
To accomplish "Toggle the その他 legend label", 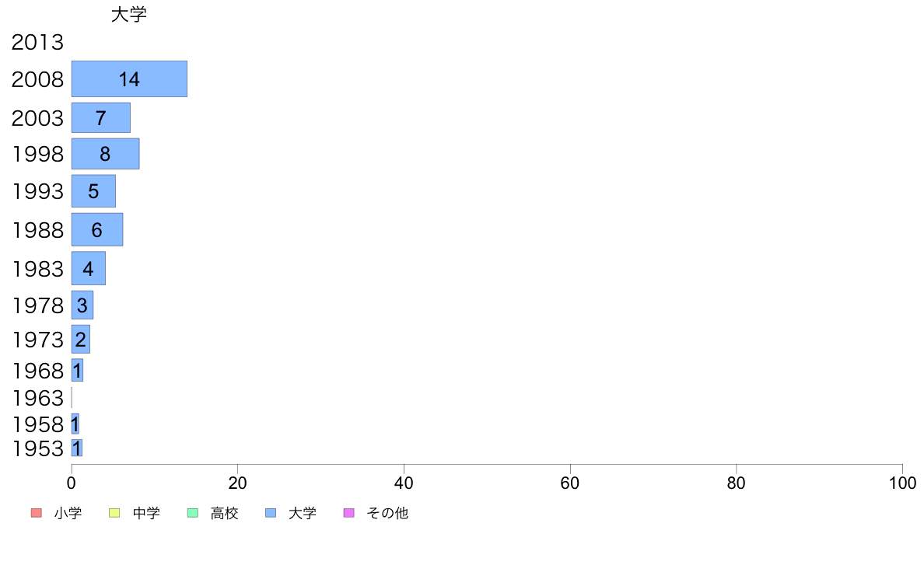I will click(x=387, y=513).
